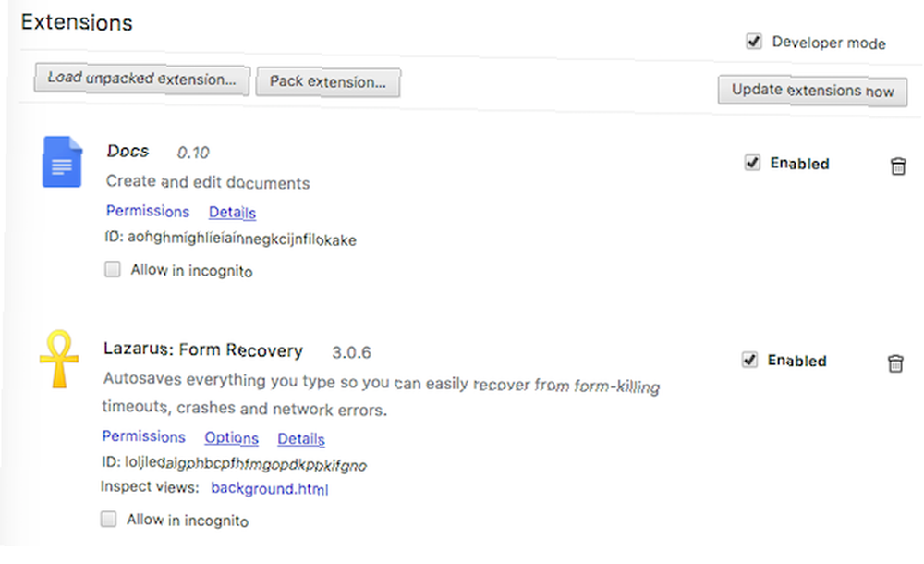Click 'Create and edit documents' description
The image size is (924, 564).
click(x=208, y=182)
